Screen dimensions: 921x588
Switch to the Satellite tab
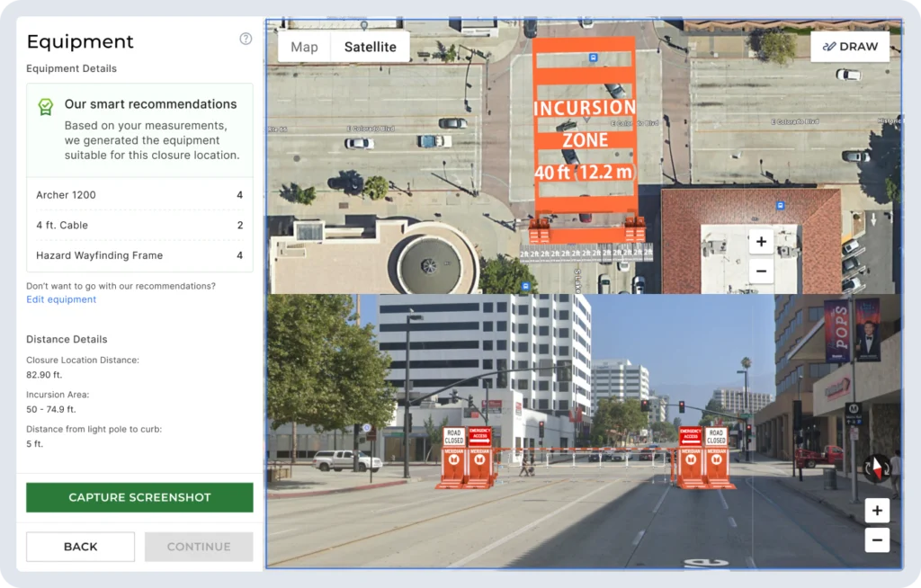(370, 47)
